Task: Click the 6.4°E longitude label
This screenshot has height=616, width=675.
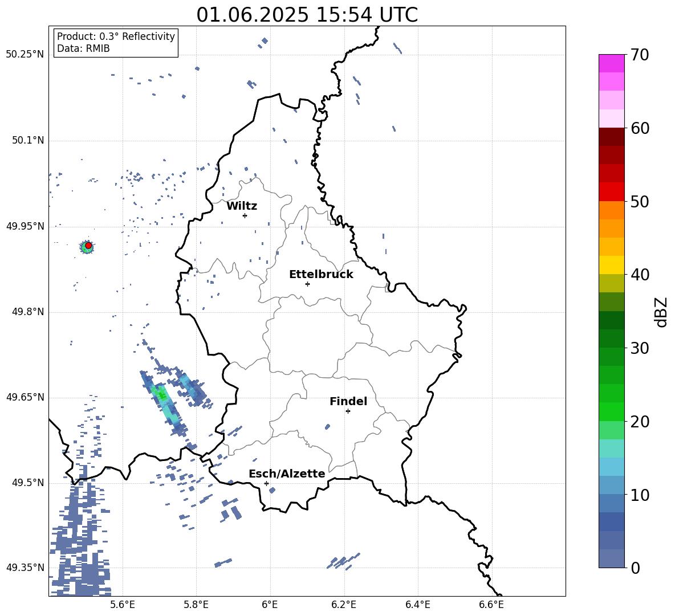Action: 417,605
